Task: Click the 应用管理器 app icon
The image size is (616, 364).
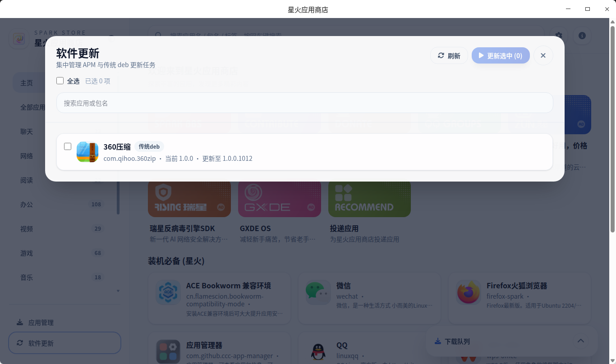Action: tap(168, 351)
